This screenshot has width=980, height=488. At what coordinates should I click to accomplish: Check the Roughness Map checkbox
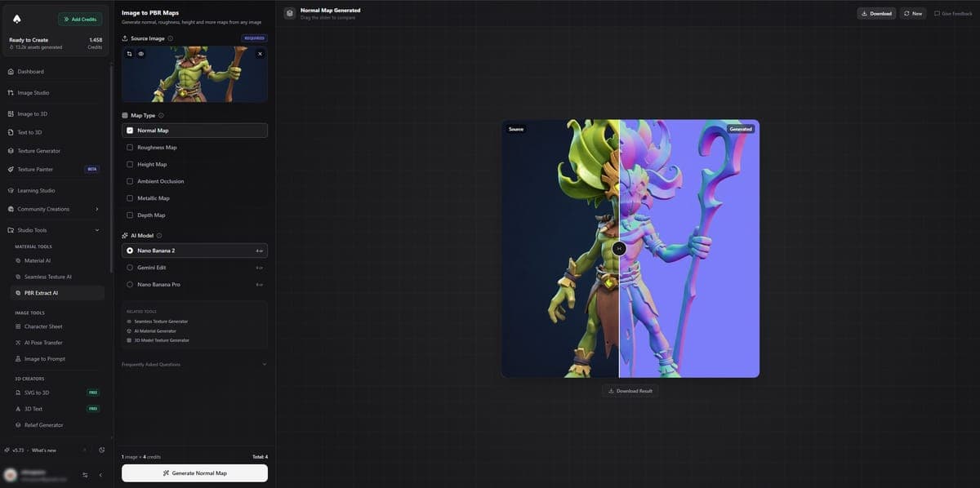click(130, 148)
